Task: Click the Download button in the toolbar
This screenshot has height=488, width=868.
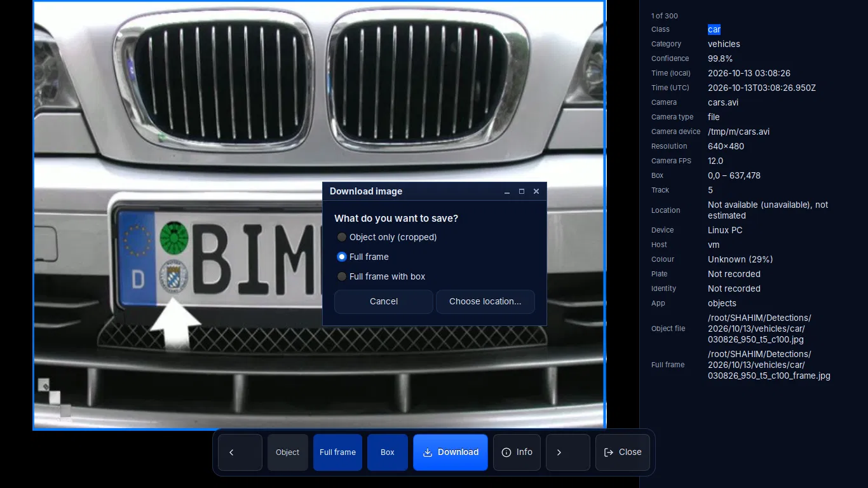Action: tap(451, 452)
